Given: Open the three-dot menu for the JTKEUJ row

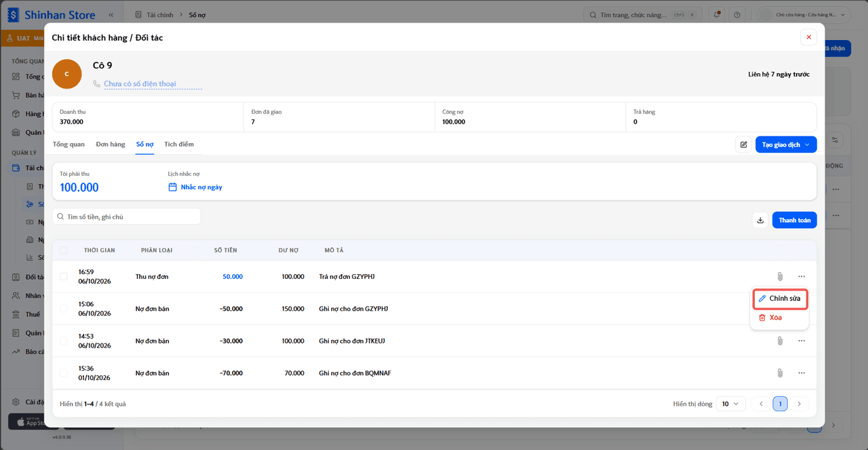Looking at the screenshot, I should coord(802,341).
